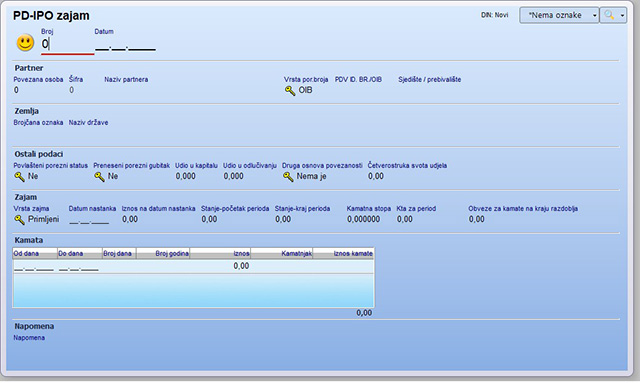Open the *Nema oznake dropdown

tap(559, 15)
